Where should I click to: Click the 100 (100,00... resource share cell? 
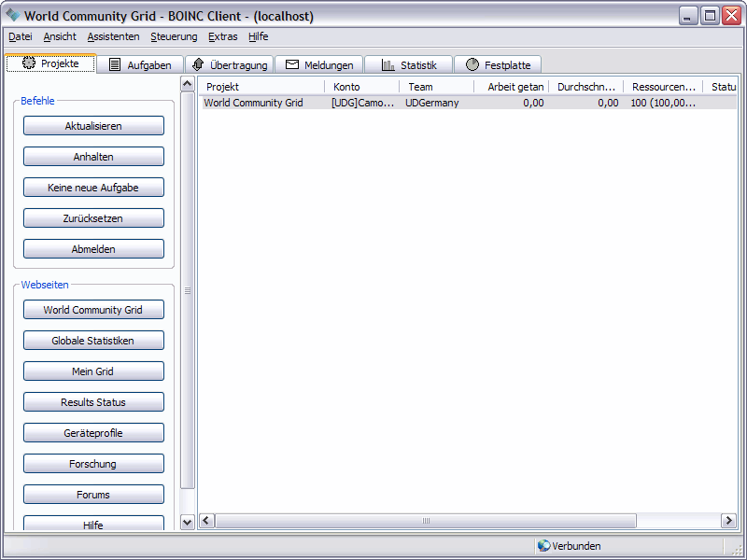663,103
